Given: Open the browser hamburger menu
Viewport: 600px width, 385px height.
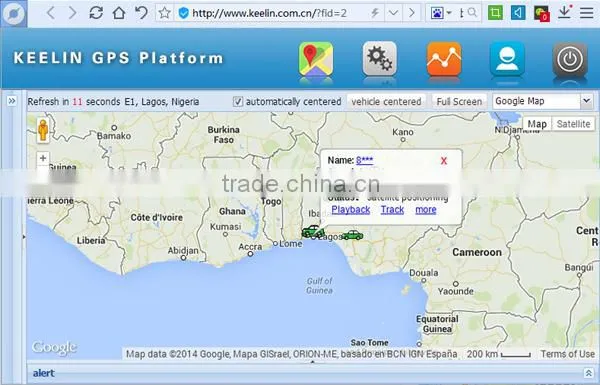Looking at the screenshot, I should pyautogui.click(x=586, y=13).
